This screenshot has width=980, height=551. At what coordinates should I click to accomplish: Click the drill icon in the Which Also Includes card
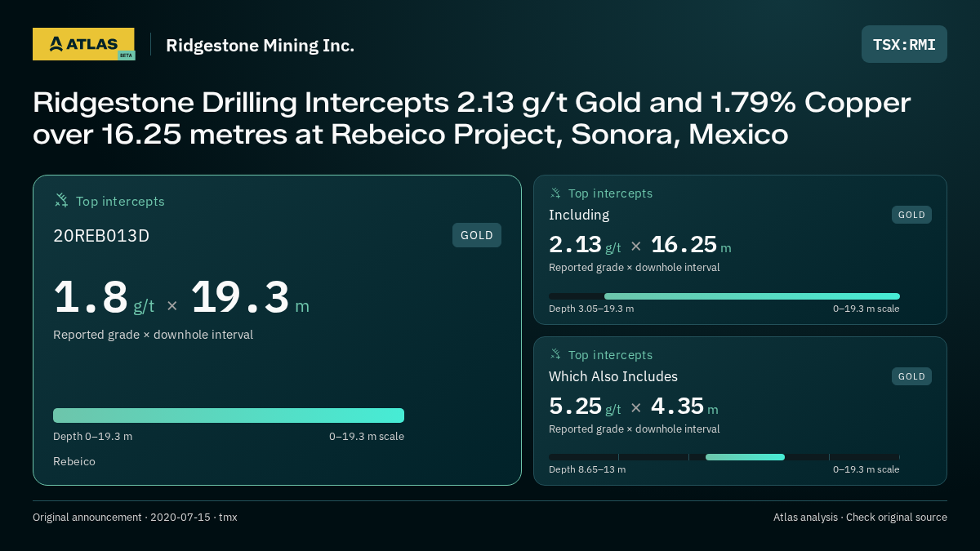[x=555, y=354]
